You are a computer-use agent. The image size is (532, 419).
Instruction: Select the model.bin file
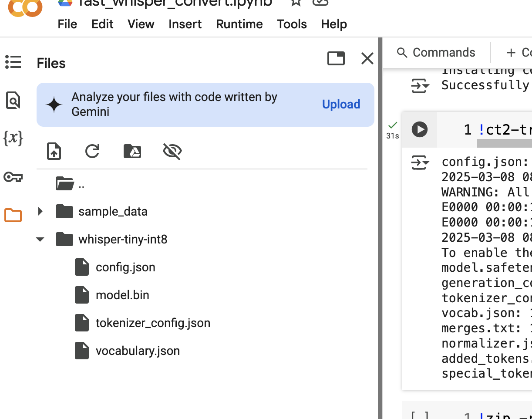click(x=122, y=295)
